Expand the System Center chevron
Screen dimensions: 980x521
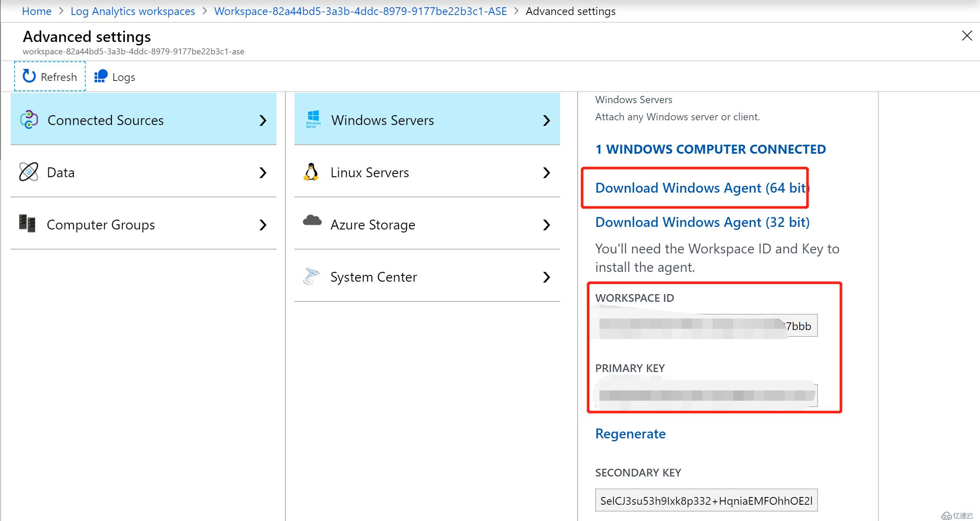[546, 277]
